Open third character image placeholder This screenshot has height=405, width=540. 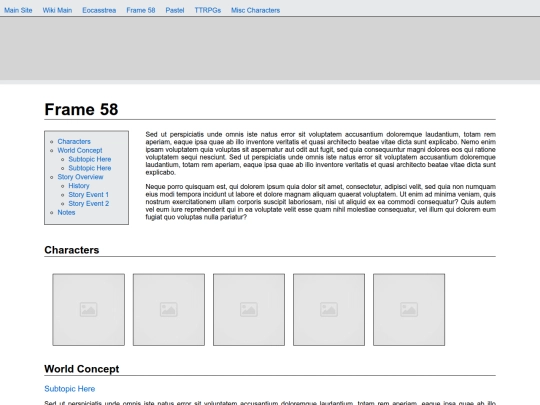pos(249,310)
